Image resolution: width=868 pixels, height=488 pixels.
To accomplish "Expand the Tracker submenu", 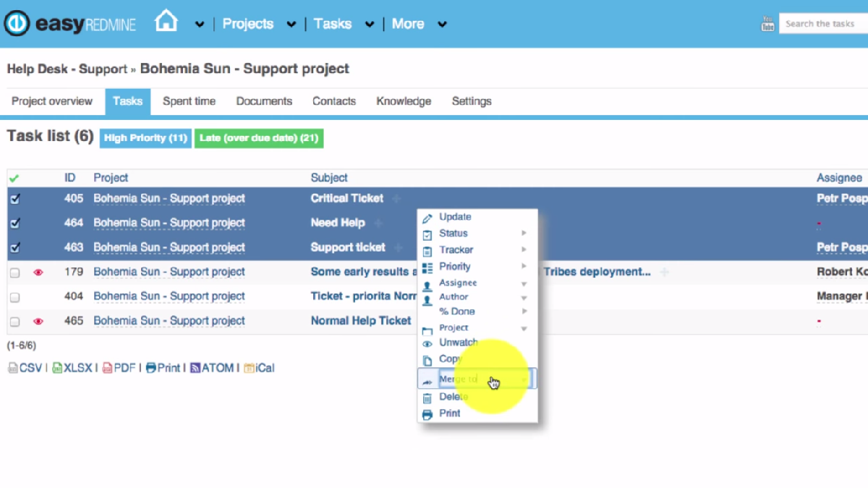I will (x=477, y=250).
